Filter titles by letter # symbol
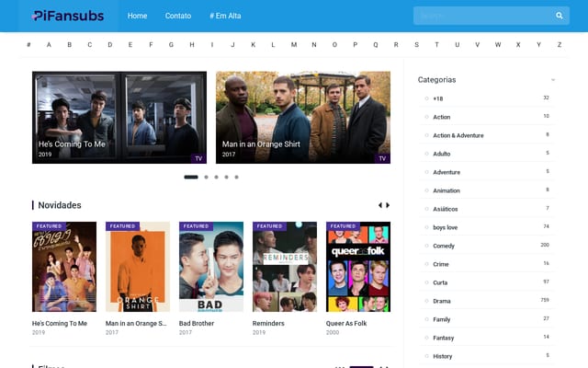Image resolution: width=588 pixels, height=368 pixels. (x=28, y=45)
